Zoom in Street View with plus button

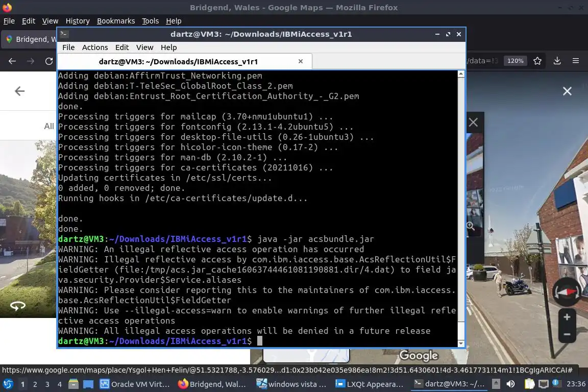[x=567, y=317]
